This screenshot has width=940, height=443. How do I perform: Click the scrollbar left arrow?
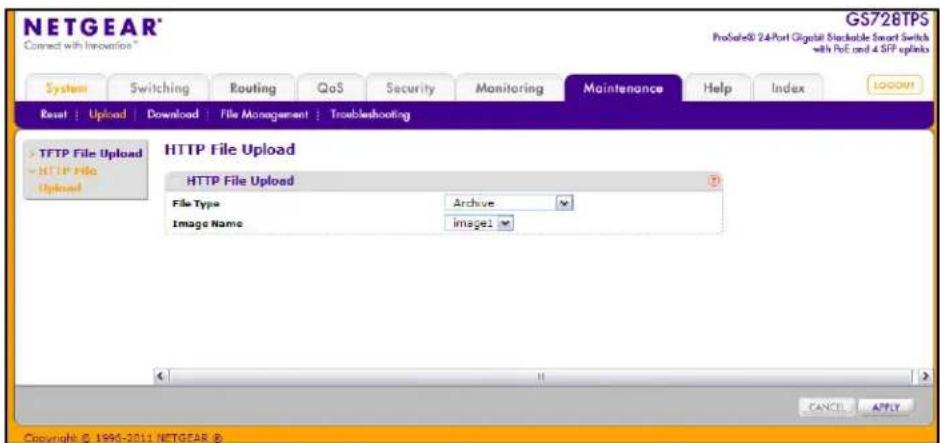160,376
